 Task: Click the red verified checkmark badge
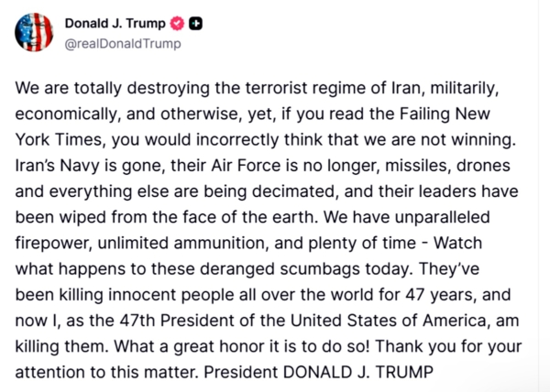tap(176, 22)
